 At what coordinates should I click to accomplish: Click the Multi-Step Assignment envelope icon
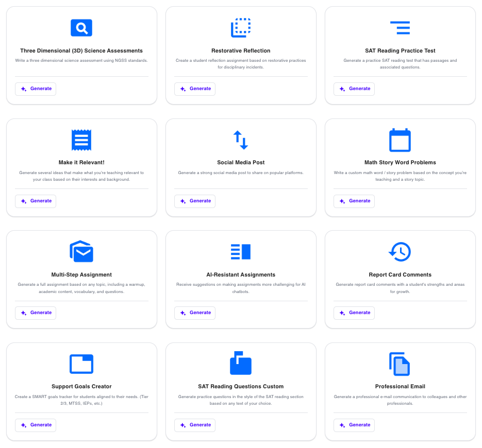[x=81, y=251]
